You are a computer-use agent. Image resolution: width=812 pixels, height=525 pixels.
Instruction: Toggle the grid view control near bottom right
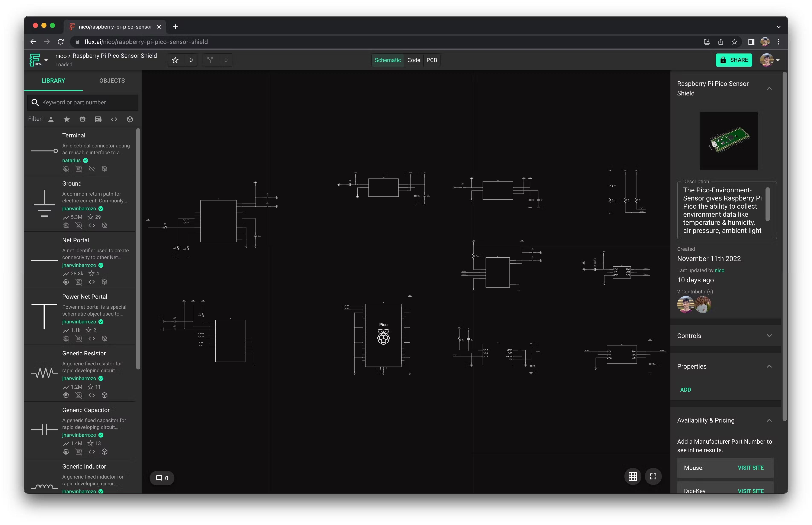(632, 476)
